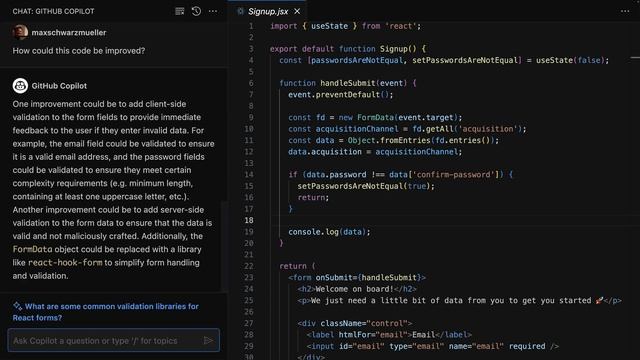
Task: Click className="control" div on line 27
Action: point(355,323)
